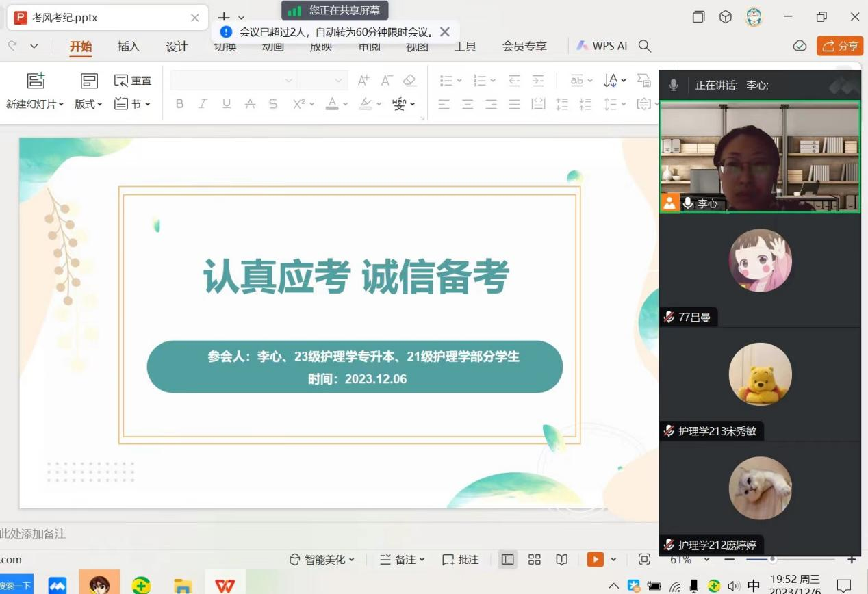Switch to reading view book icon
Viewport: 868px width, 594px height.
tap(561, 560)
